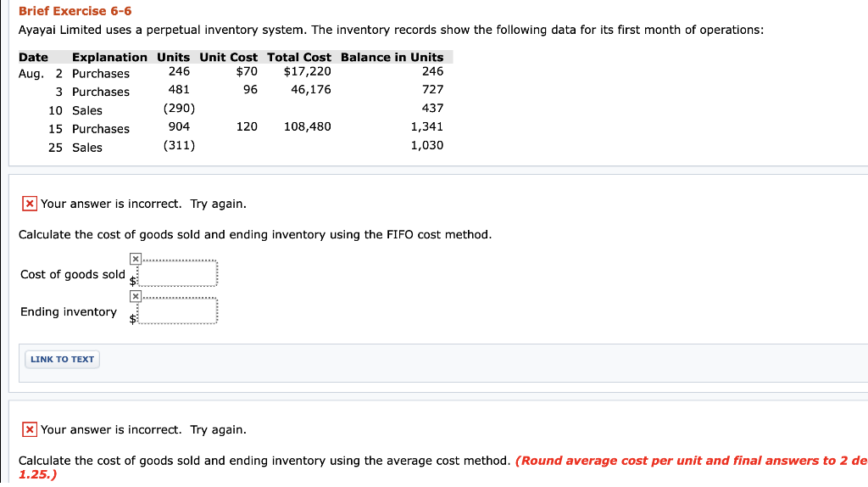Select units cell 481

click(x=179, y=90)
